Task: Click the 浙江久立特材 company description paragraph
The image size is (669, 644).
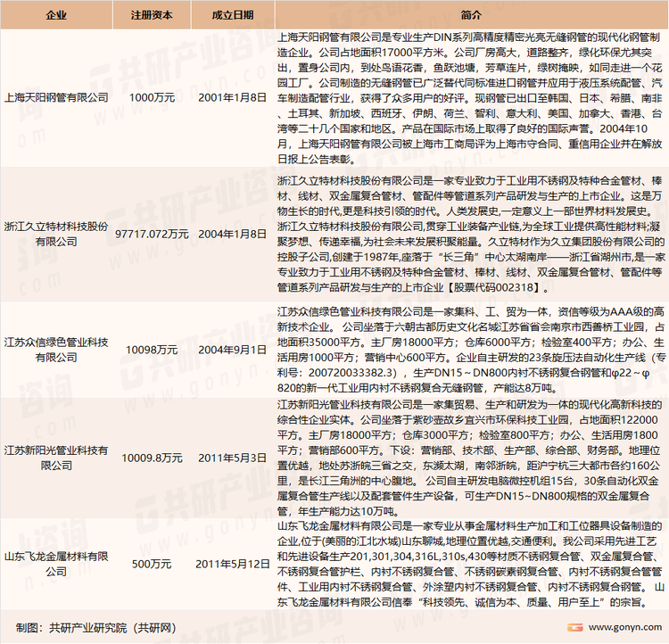Action: [471, 234]
